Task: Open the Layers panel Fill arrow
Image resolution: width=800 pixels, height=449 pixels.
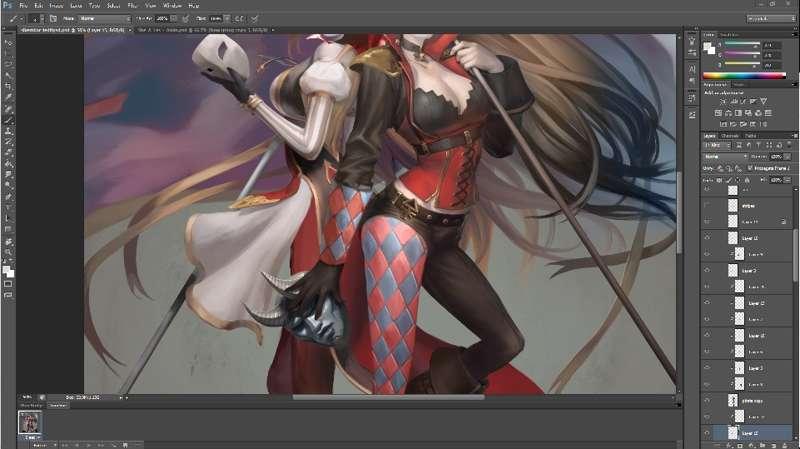Action: tap(788, 180)
